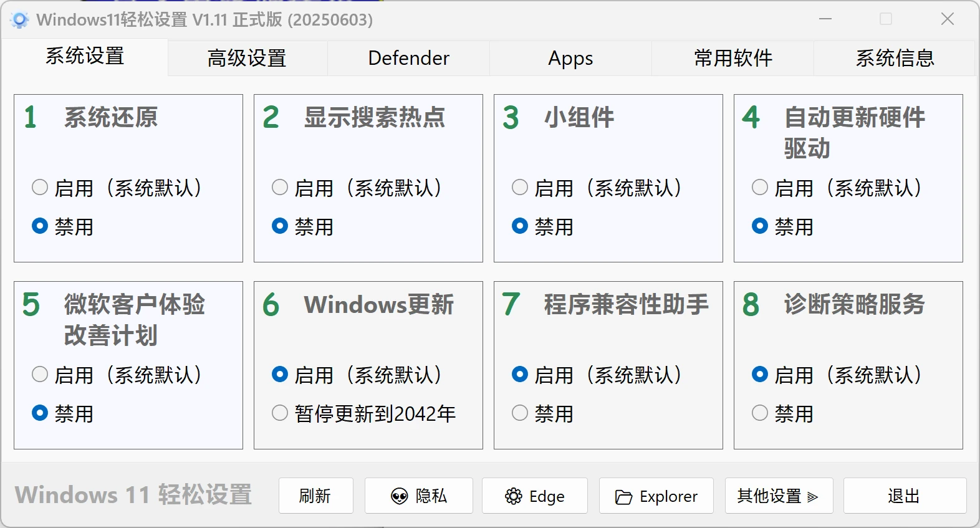Open the Edge settings gear button
The width and height of the screenshot is (980, 528).
tap(534, 496)
